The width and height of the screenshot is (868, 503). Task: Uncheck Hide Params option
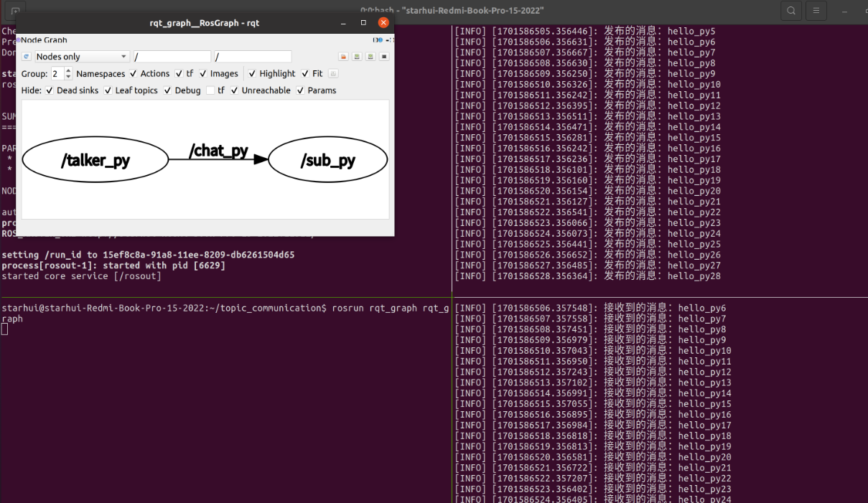[300, 90]
